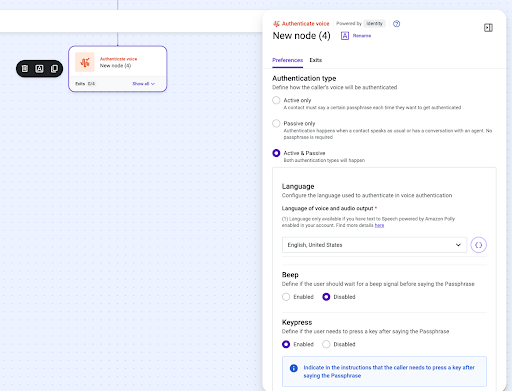Switch to the Preferences tab

pyautogui.click(x=287, y=60)
